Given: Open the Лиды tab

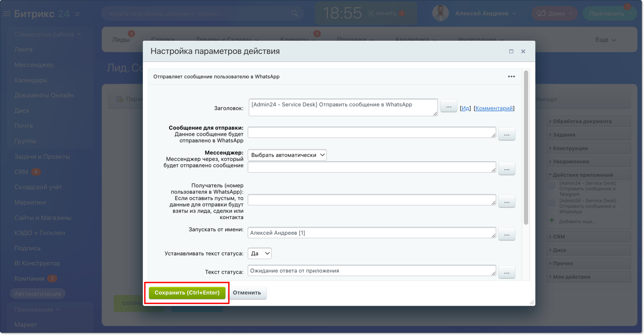Looking at the screenshot, I should [121, 39].
